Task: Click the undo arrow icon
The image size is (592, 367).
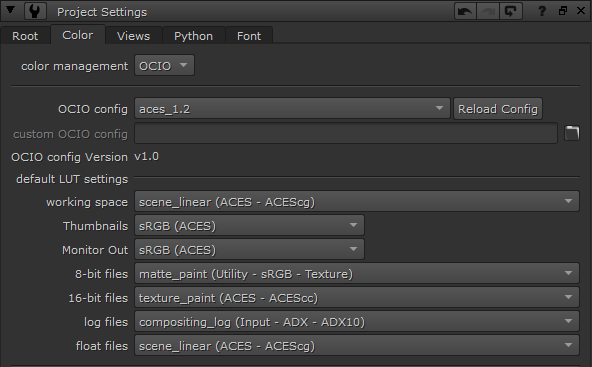Action: (465, 11)
